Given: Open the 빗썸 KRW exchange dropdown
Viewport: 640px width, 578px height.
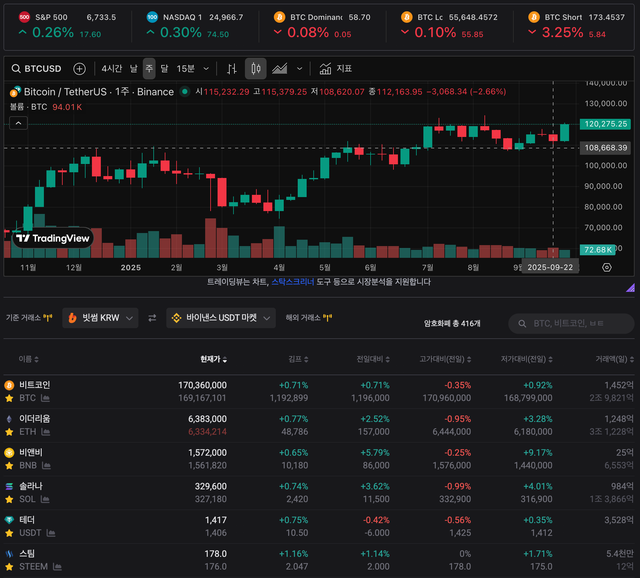Looking at the screenshot, I should pos(99,318).
